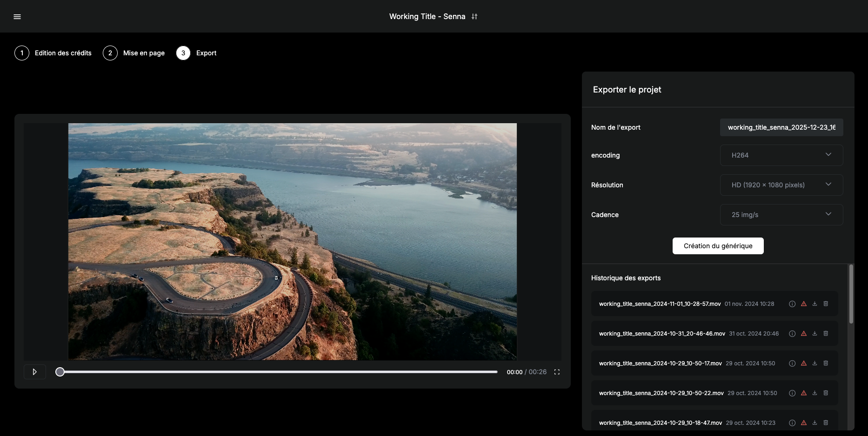Play the video preview

tap(35, 372)
